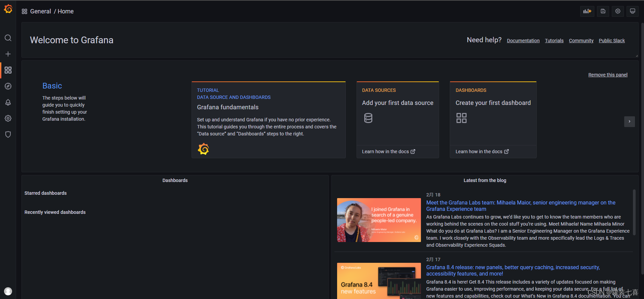Viewport: 644px width, 299px height.
Task: Open the Explore compass icon
Action: 8,86
